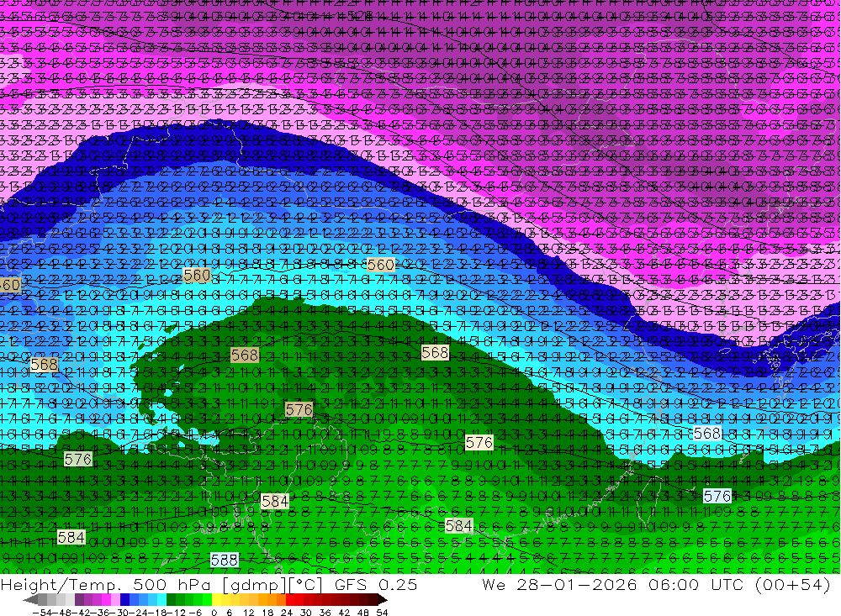This screenshot has height=616, width=841.
Task: Click the '24' legend value
Action: (287, 613)
